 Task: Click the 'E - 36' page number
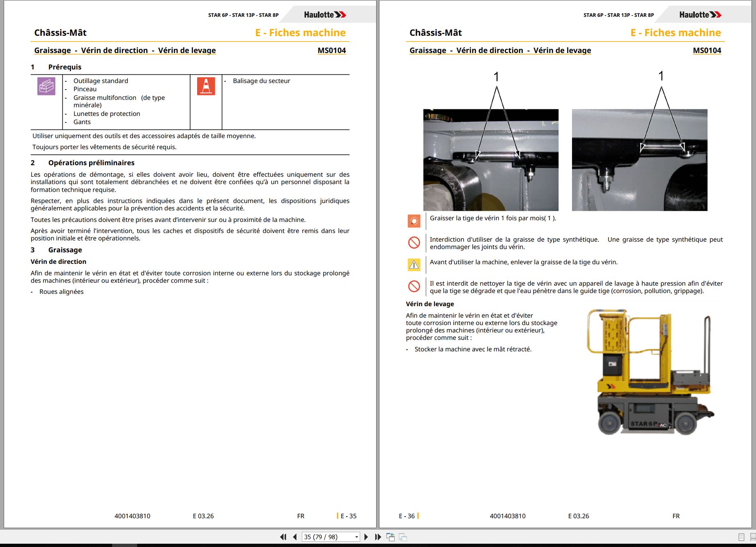point(407,516)
